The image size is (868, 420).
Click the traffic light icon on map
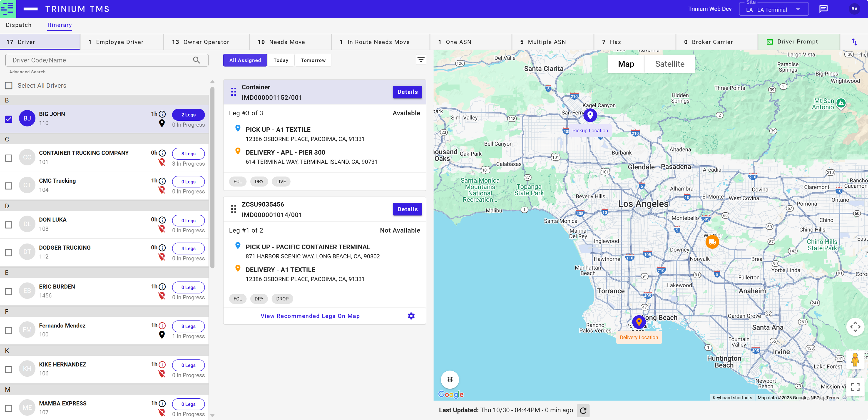click(450, 380)
